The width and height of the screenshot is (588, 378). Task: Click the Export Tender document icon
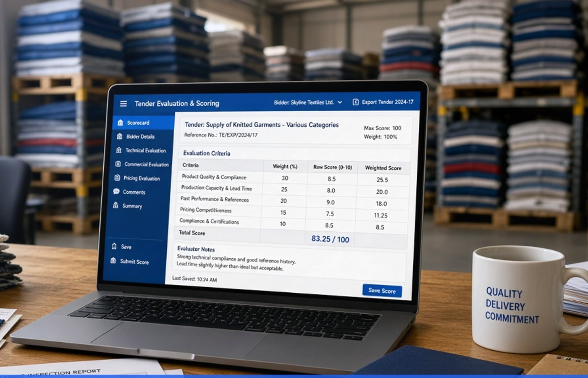click(356, 102)
